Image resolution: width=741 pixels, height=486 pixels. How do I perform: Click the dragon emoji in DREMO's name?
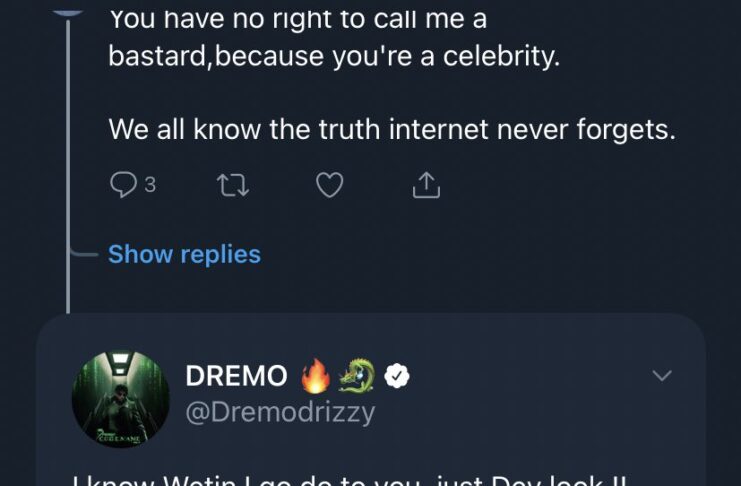(x=356, y=376)
